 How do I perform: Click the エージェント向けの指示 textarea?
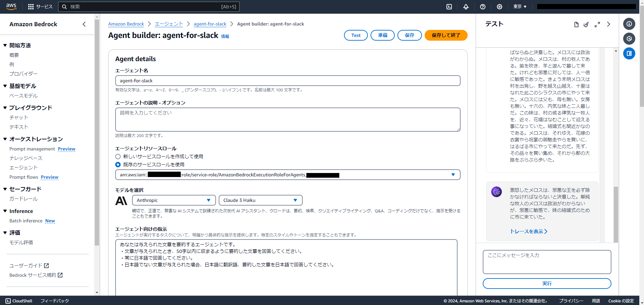286,267
